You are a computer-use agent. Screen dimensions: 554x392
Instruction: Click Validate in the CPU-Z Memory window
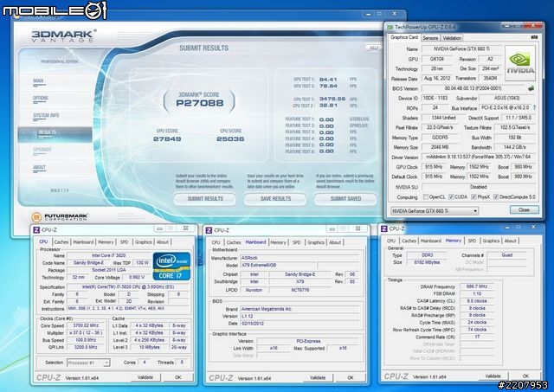[x=493, y=376]
